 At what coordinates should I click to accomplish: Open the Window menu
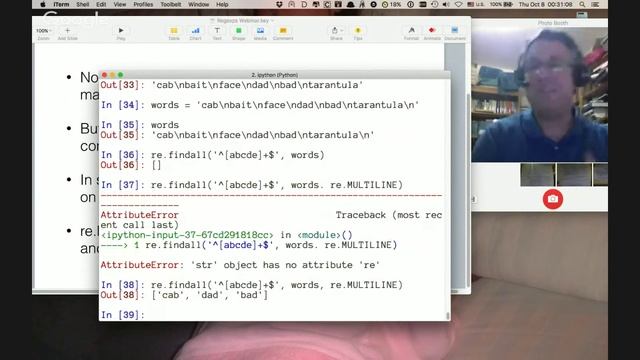tap(199, 4)
